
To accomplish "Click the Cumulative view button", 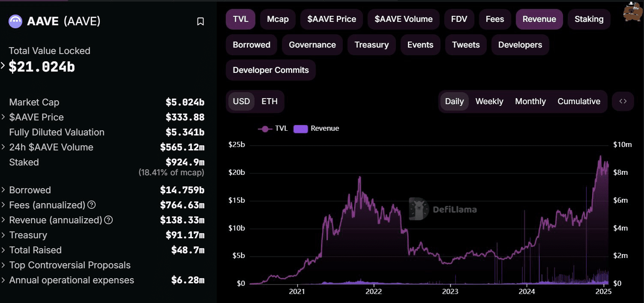I will (578, 101).
